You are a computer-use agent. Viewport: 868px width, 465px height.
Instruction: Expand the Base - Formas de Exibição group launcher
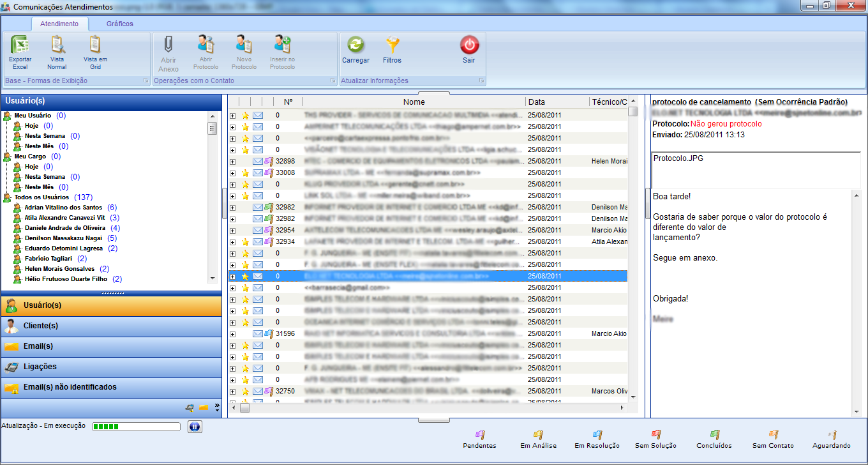click(146, 81)
